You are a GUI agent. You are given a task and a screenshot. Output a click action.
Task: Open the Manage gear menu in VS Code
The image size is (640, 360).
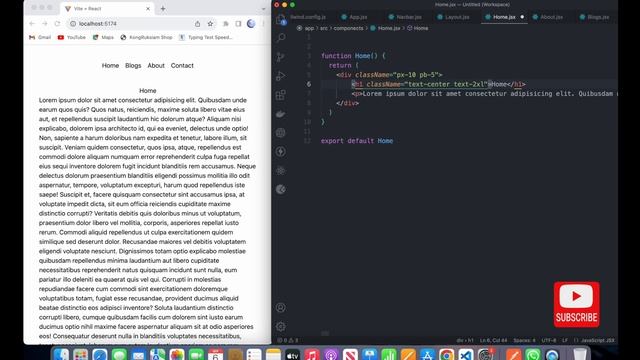click(x=281, y=326)
